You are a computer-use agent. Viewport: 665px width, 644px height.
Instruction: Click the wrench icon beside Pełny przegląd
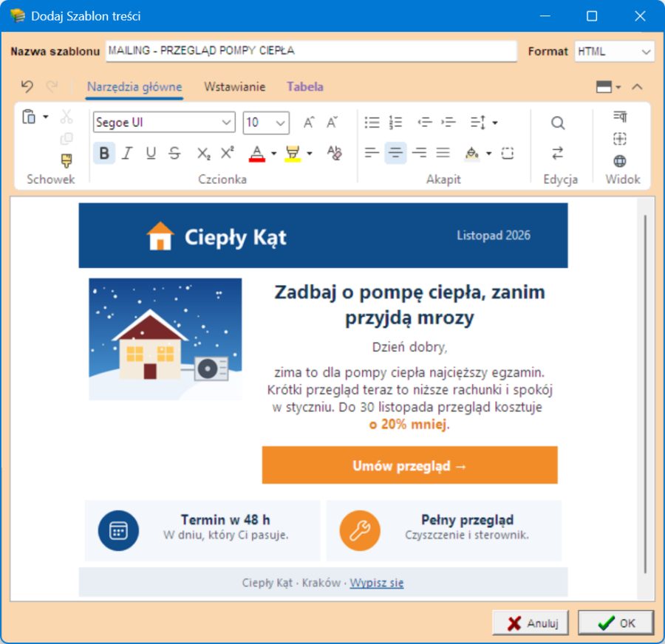360,530
